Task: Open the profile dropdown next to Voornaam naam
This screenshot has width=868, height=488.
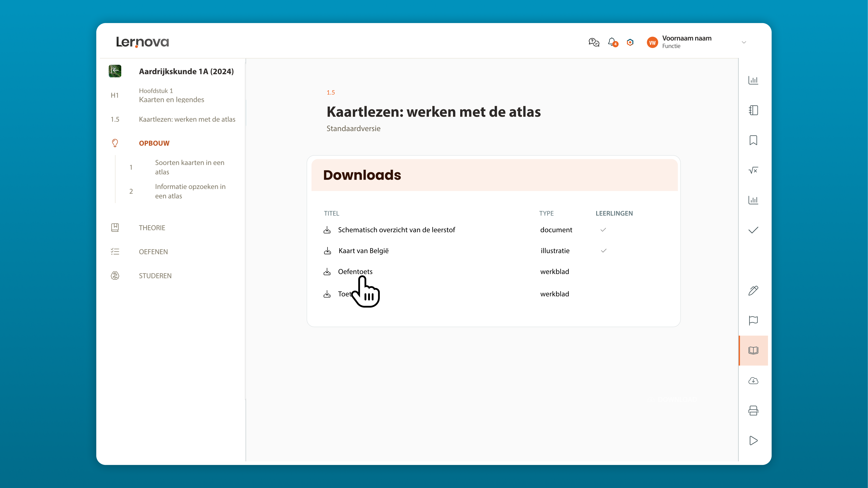Action: 744,42
